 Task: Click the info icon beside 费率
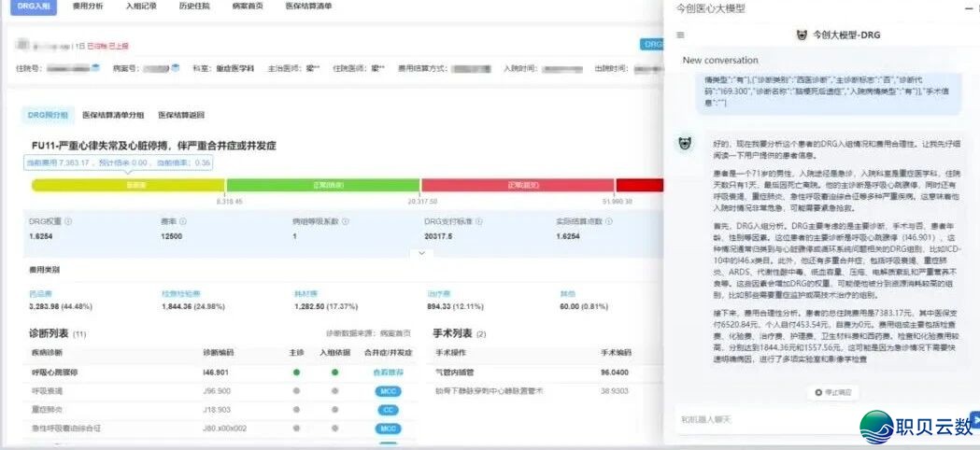183,222
